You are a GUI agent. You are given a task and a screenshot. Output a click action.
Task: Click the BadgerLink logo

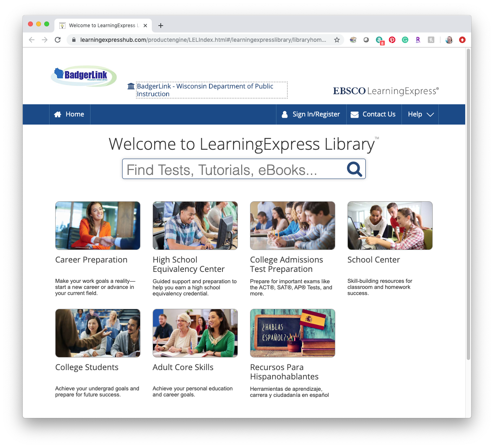coord(84,76)
